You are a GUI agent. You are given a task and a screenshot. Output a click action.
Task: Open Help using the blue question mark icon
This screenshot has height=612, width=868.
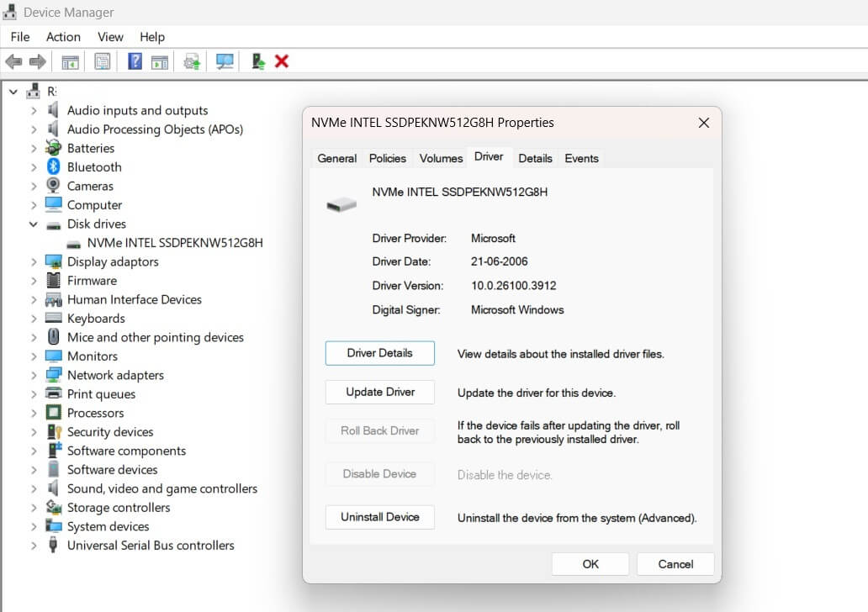point(134,61)
